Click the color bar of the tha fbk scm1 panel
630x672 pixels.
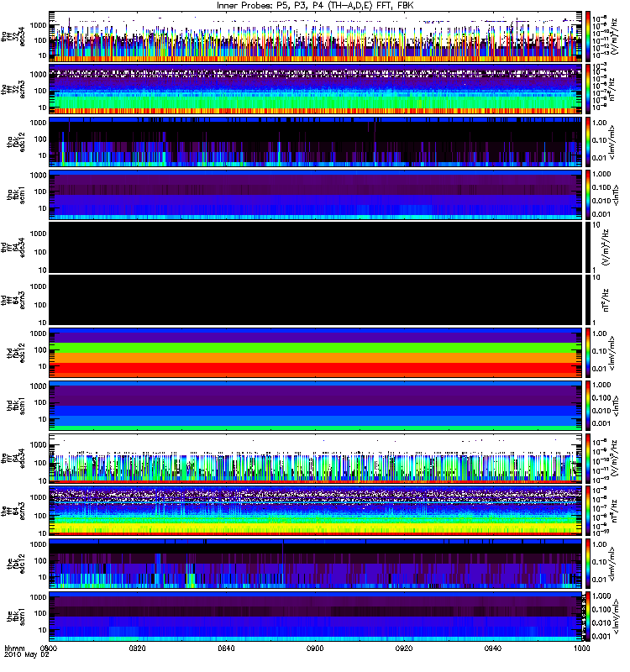point(588,195)
